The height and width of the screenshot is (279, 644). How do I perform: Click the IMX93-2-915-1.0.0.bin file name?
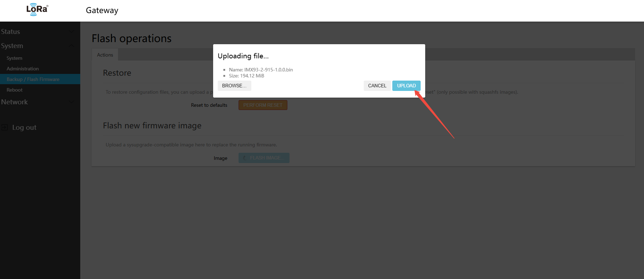(x=268, y=70)
